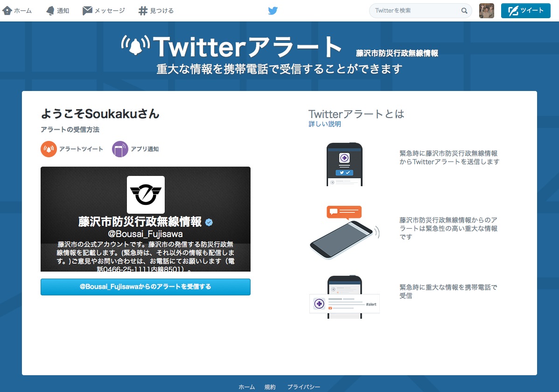This screenshot has height=392, width=559.
Task: Click the hashtag Discover icon
Action: (x=143, y=11)
